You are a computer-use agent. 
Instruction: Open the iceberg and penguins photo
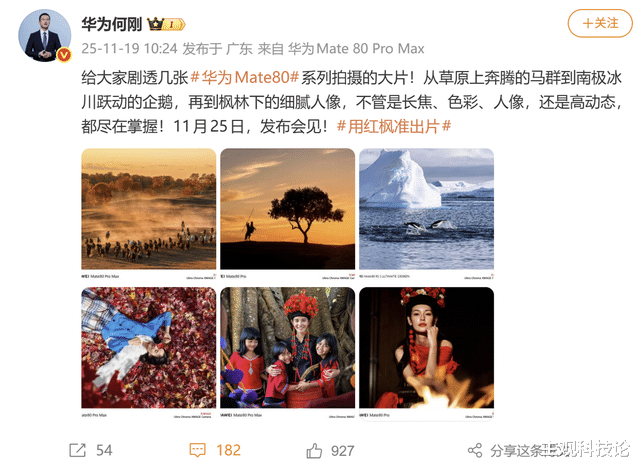427,208
